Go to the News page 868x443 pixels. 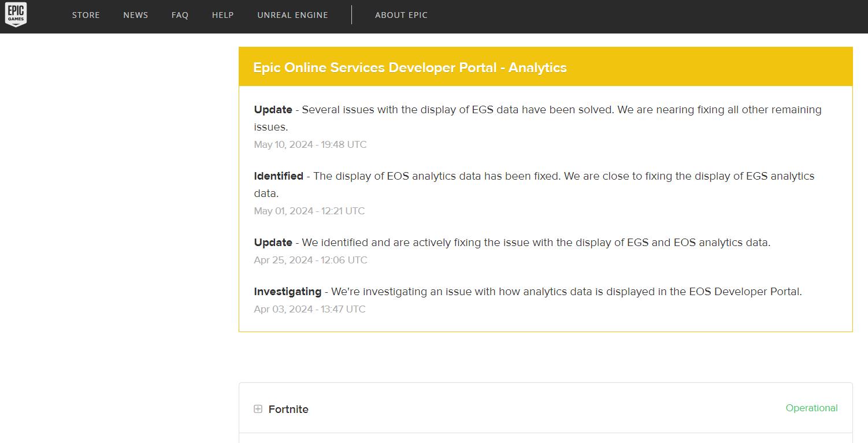[x=135, y=15]
